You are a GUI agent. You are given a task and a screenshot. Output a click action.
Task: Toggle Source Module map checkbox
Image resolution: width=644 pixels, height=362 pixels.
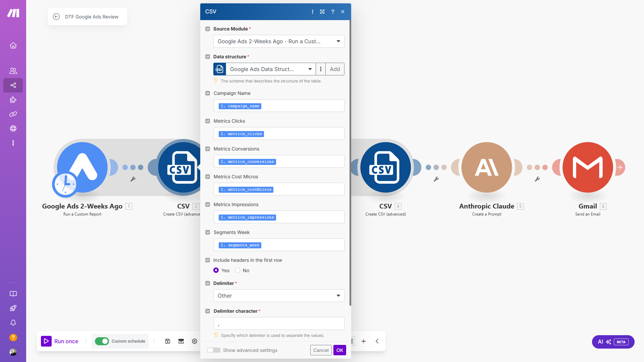point(208,29)
